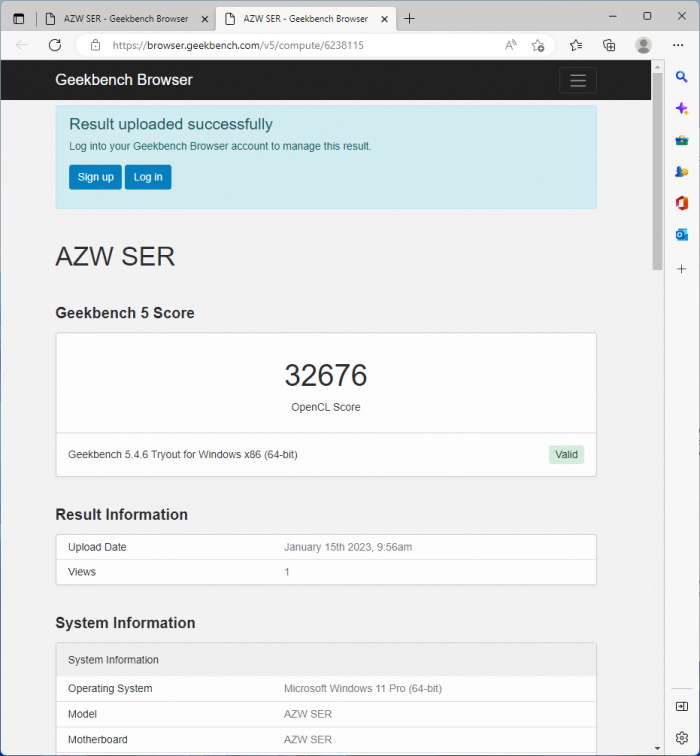This screenshot has width=700, height=756.
Task: Click the Geekbench 5 Score heading
Action: tap(125, 313)
